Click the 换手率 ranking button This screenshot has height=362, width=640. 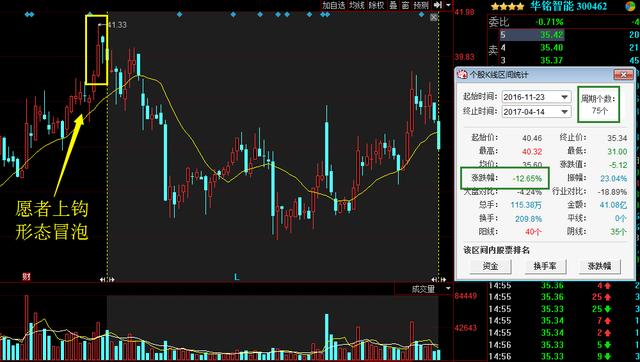click(x=545, y=266)
